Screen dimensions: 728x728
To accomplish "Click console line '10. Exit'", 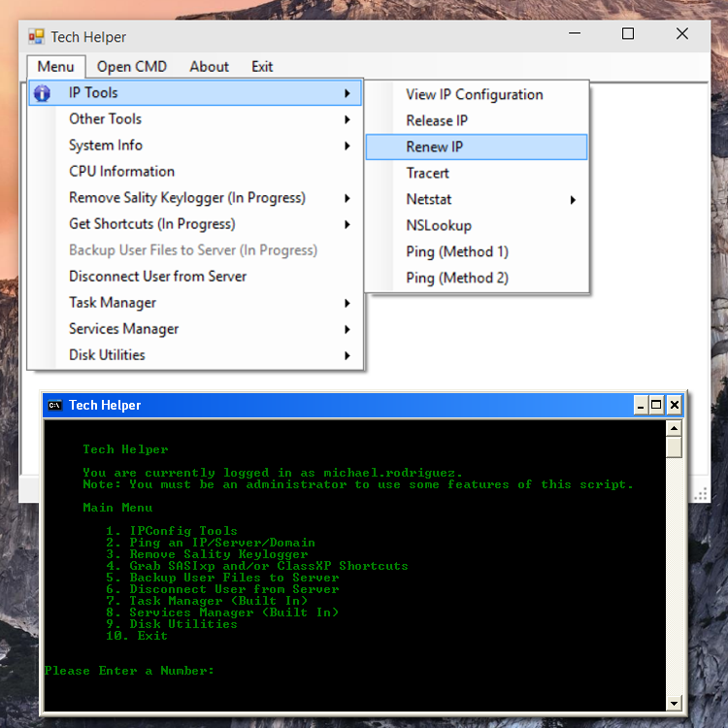I will click(137, 636).
